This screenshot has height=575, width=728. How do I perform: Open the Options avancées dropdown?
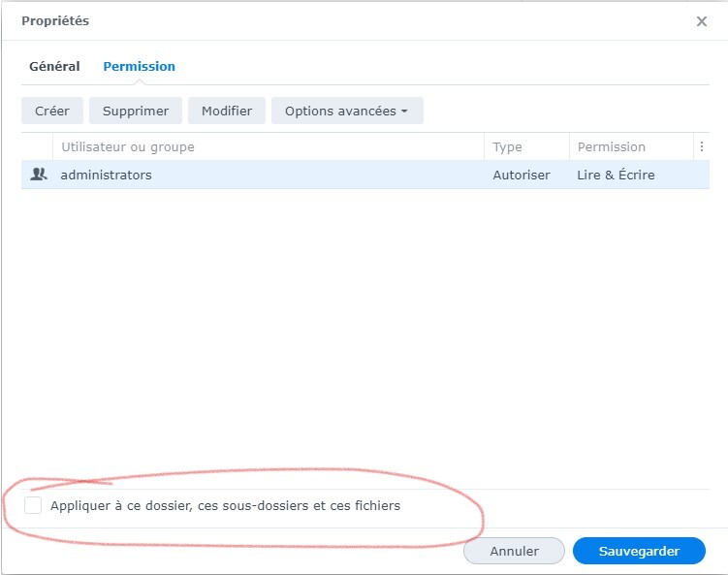click(x=347, y=111)
